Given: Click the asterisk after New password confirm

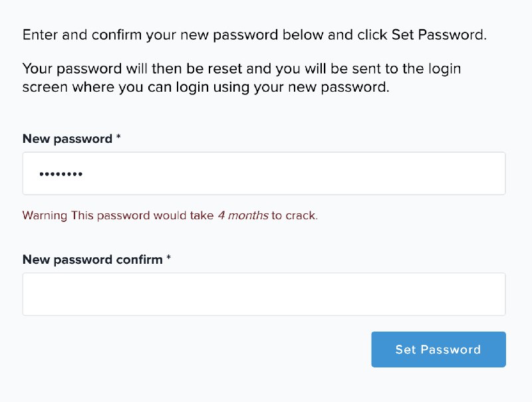Looking at the screenshot, I should tap(169, 259).
